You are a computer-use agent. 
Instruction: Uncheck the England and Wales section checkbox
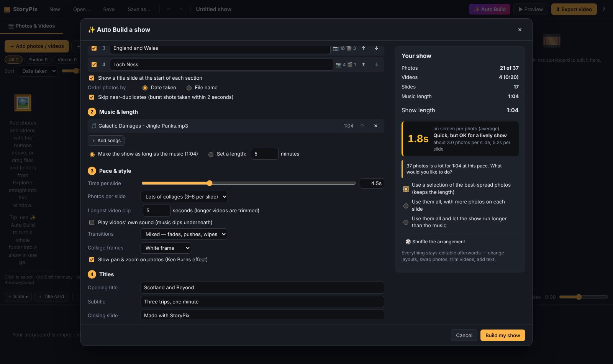point(94,48)
